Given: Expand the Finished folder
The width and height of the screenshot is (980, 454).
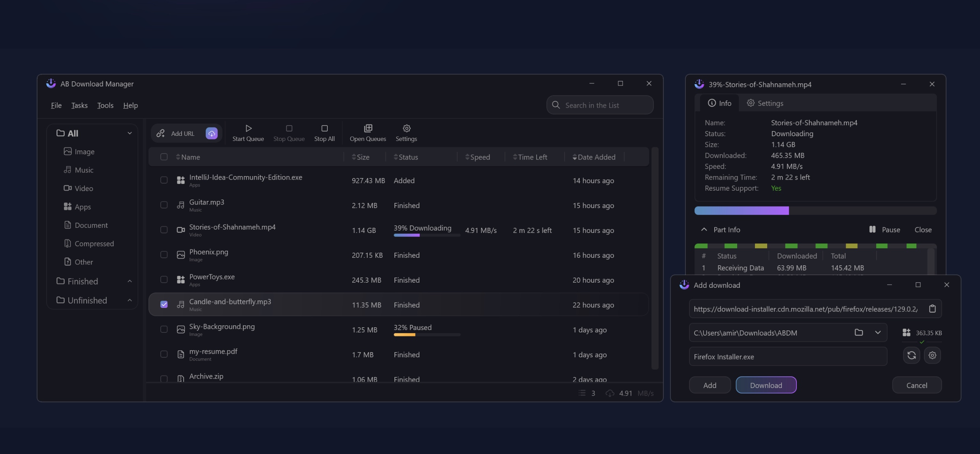Looking at the screenshot, I should tap(130, 281).
